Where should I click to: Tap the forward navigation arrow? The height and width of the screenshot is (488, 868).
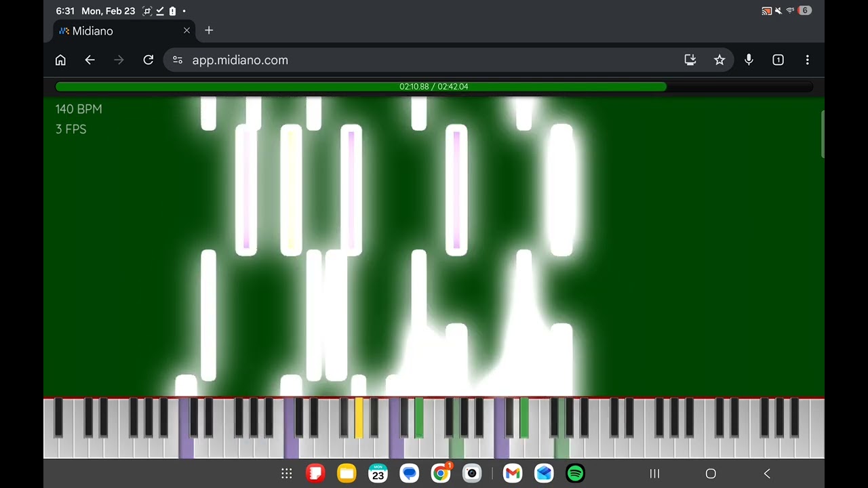tap(119, 60)
